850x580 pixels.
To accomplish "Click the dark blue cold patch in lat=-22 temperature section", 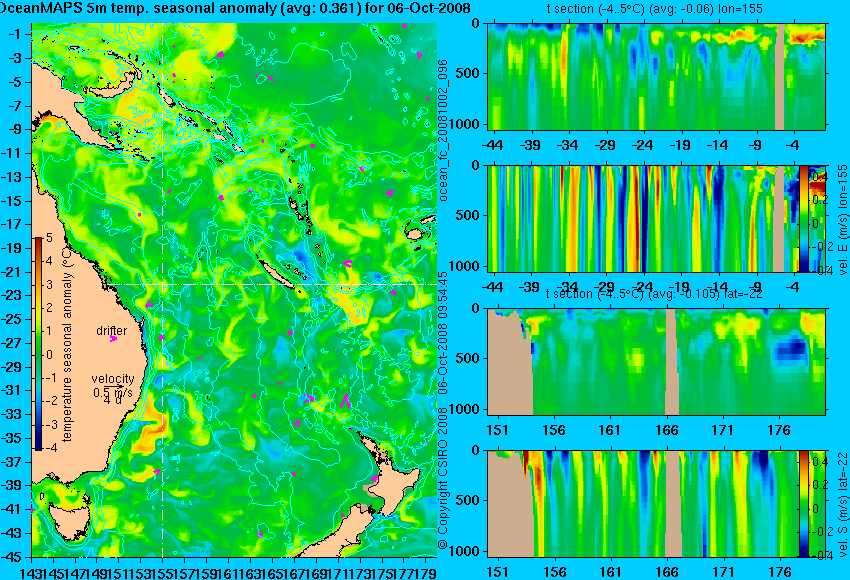I will click(x=790, y=349).
